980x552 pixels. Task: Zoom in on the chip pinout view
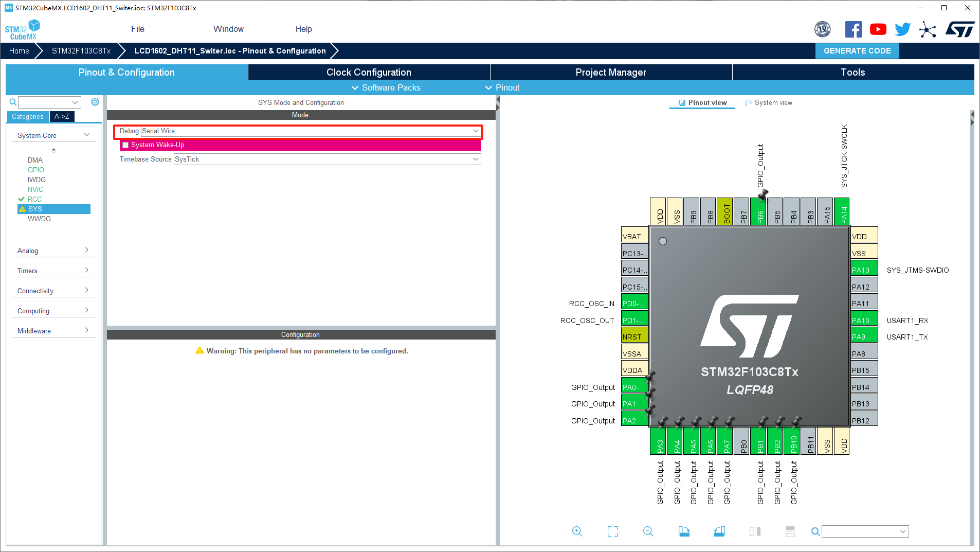(x=577, y=531)
